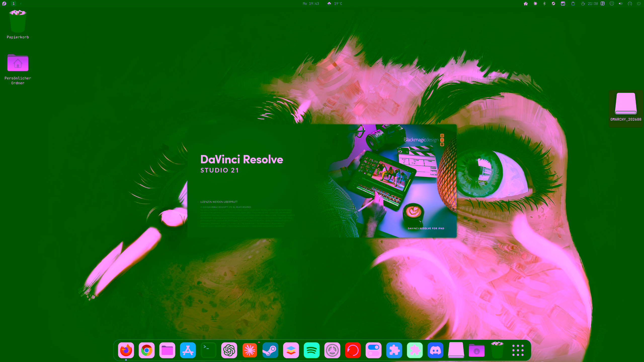This screenshot has height=362, width=644.
Task: Click DAVINCI RESOLVE FOR IPAD caption
Action: tap(426, 229)
